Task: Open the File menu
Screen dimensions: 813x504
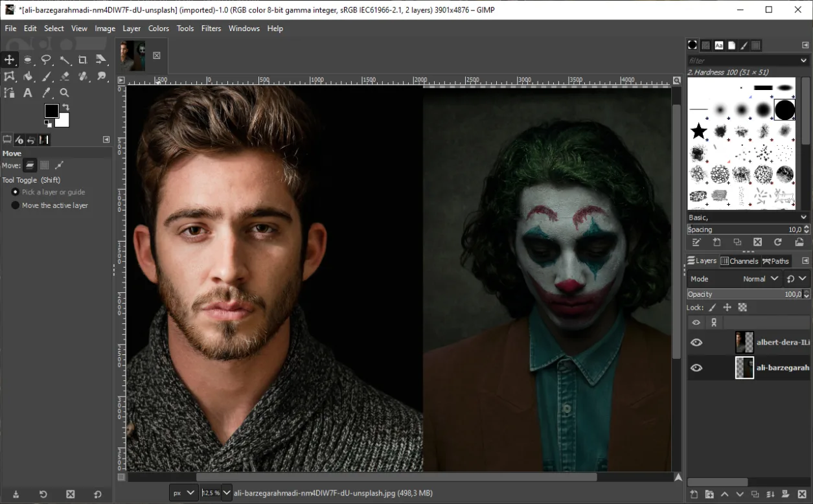Action: pos(10,29)
